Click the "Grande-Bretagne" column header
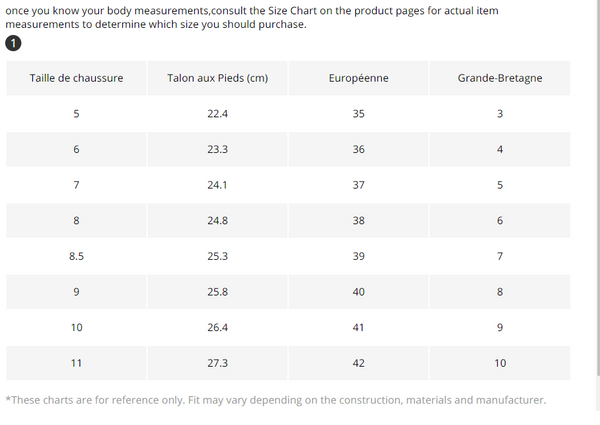Viewport: 600px width, 425px height. pyautogui.click(x=500, y=78)
